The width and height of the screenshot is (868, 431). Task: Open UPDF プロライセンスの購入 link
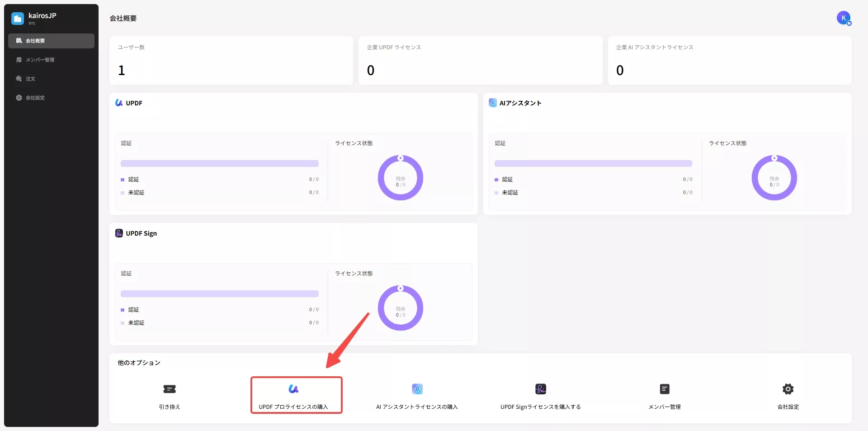coord(293,407)
